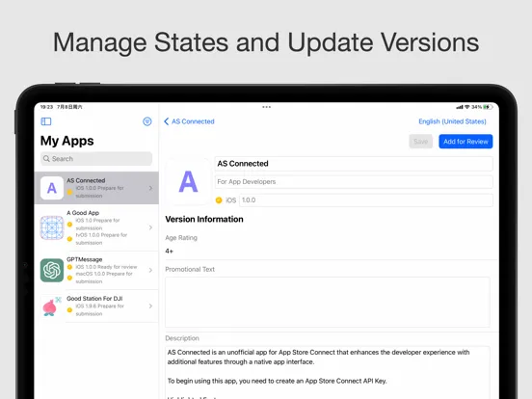Expand the GPTMessage row chevron
532x399 pixels.
coord(150,271)
